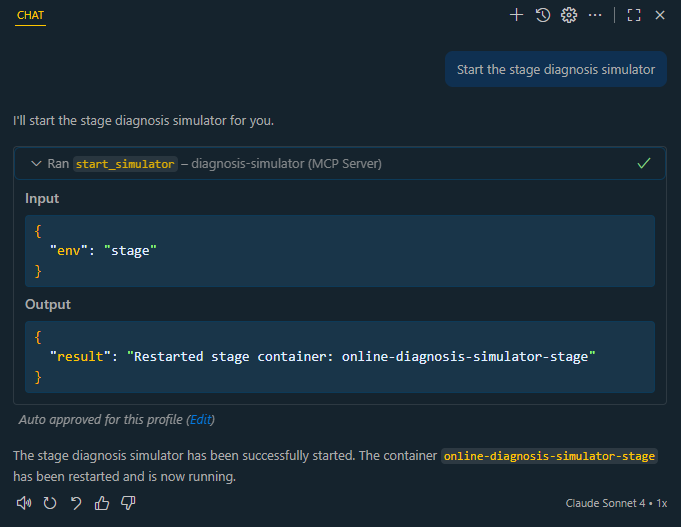
Task: Click the green checkmark on tool run
Action: [x=644, y=163]
